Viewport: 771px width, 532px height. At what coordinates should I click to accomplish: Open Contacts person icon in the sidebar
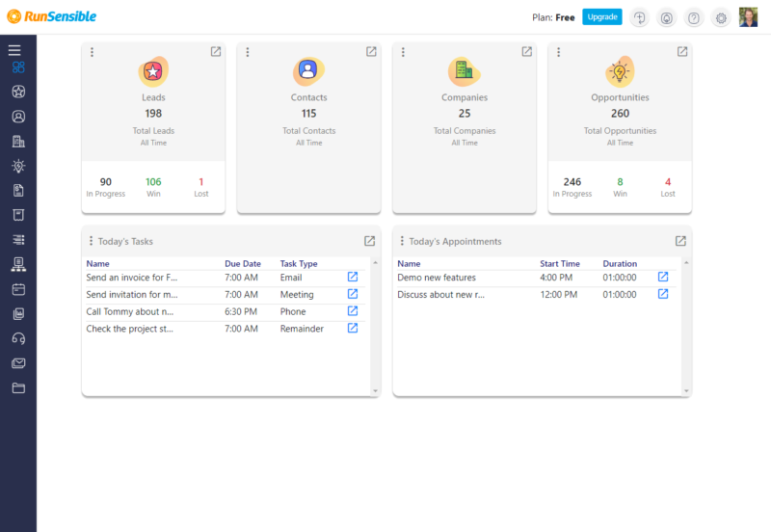[x=18, y=117]
